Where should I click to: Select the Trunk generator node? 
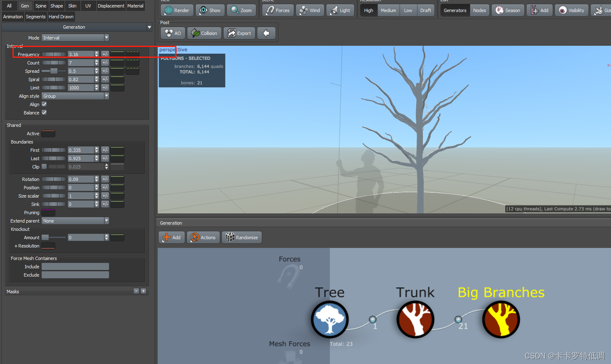click(x=415, y=319)
